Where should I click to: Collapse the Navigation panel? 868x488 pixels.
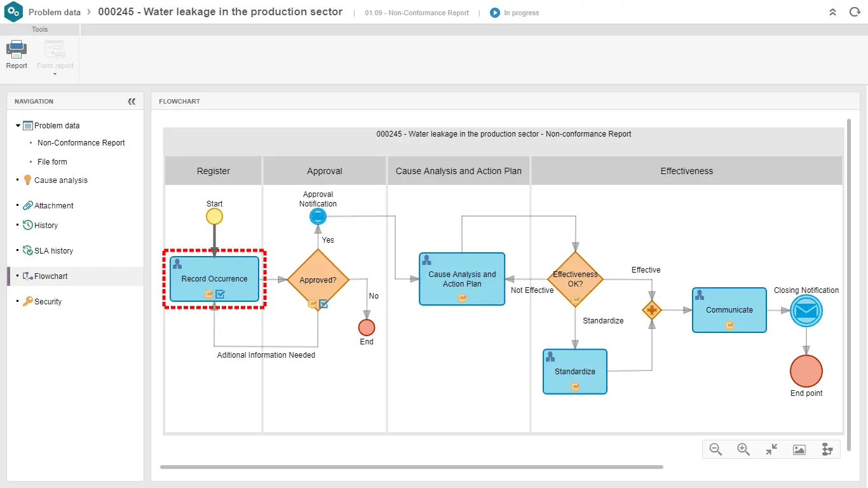tap(132, 101)
